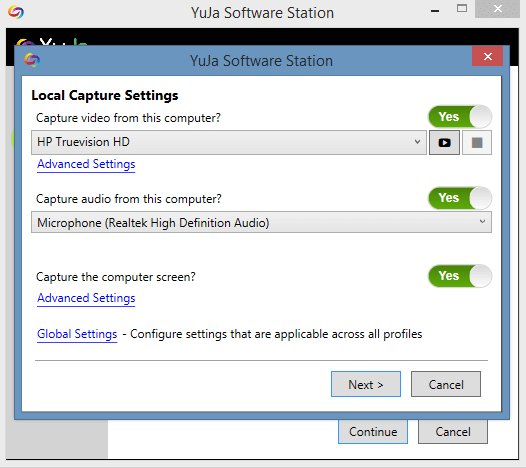Open Advanced Settings under screen capture

(x=86, y=298)
